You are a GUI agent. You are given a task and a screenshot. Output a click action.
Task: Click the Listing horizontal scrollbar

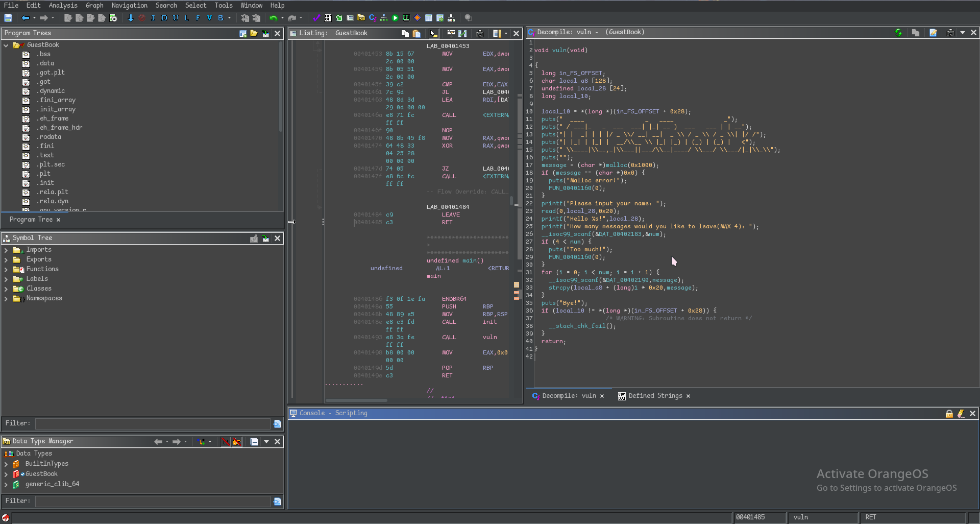tap(356, 400)
